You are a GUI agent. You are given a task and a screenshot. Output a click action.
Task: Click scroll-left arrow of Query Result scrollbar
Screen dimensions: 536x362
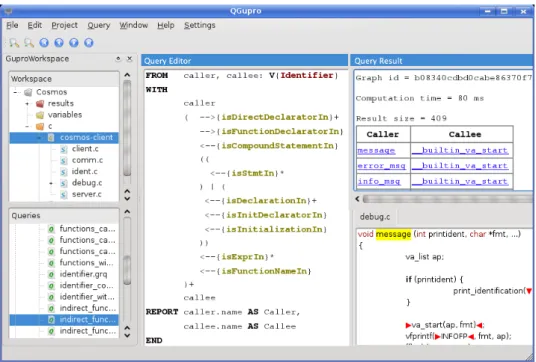(357, 199)
